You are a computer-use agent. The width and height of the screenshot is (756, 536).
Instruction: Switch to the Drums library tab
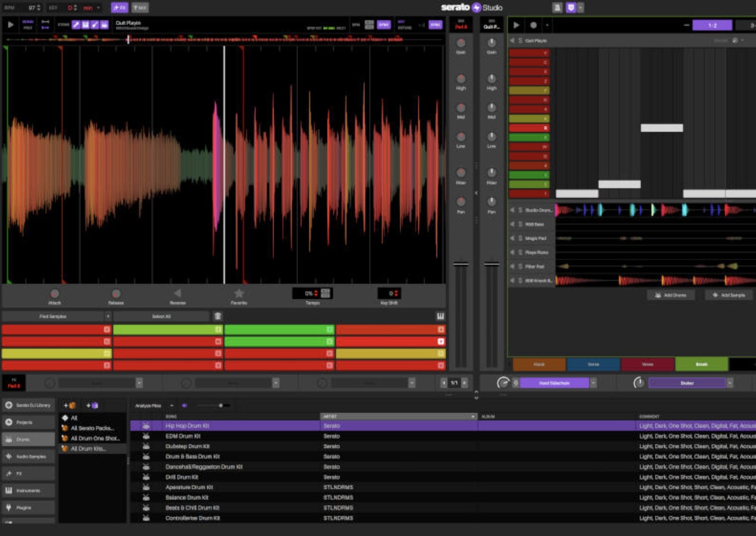(x=28, y=440)
